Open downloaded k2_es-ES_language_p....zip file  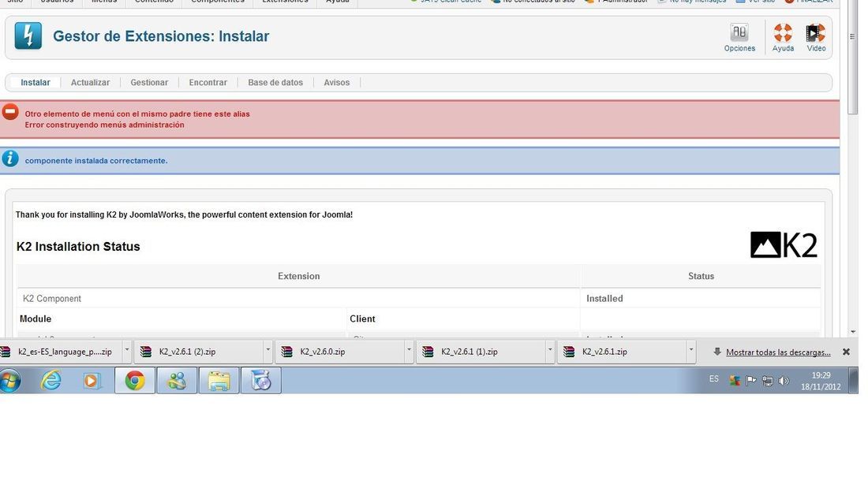point(60,352)
